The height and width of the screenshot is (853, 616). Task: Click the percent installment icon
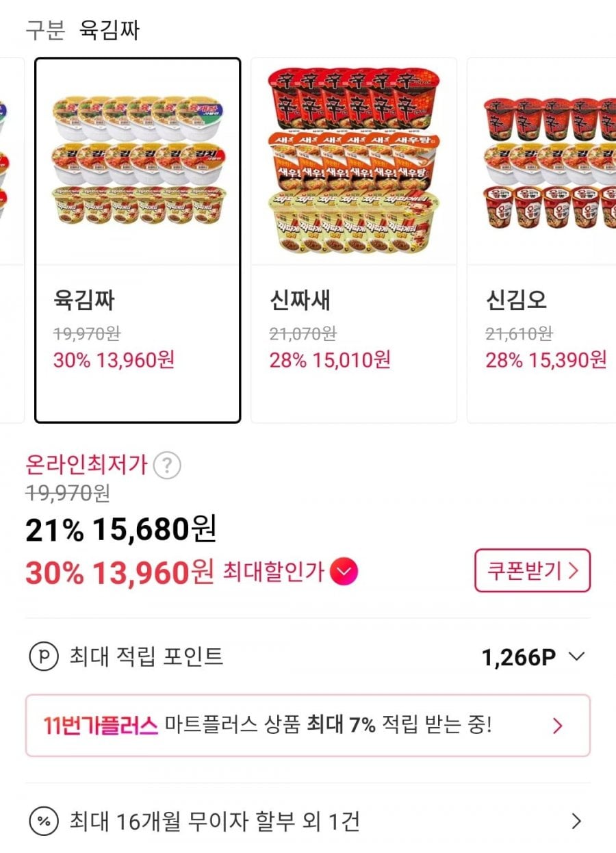click(x=43, y=821)
